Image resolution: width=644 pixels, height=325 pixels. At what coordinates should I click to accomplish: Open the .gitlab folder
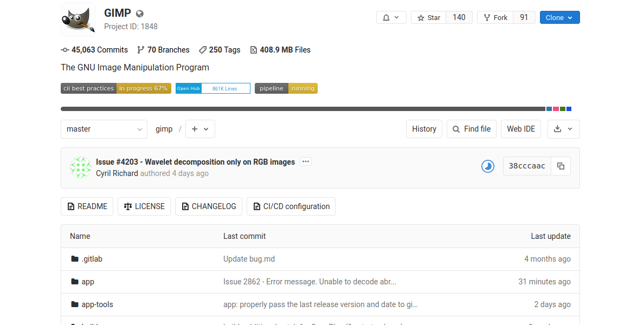92,259
